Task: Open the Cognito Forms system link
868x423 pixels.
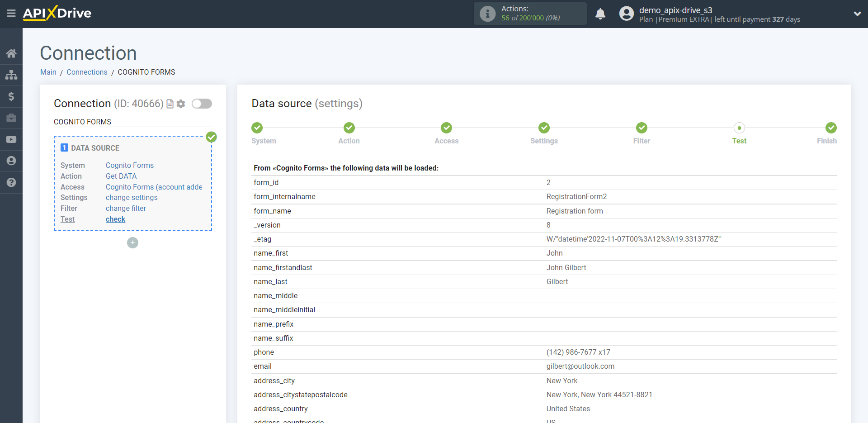Action: [x=130, y=166]
